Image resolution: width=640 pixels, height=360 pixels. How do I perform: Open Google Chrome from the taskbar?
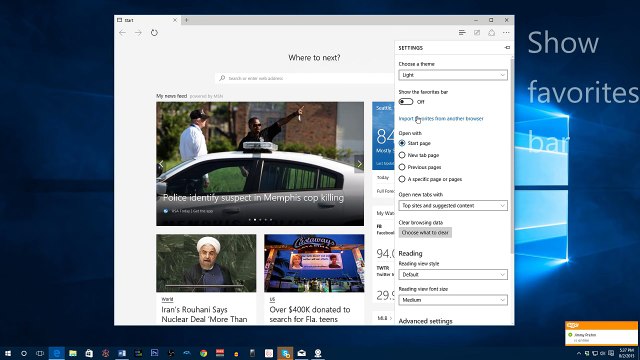[x=203, y=353]
